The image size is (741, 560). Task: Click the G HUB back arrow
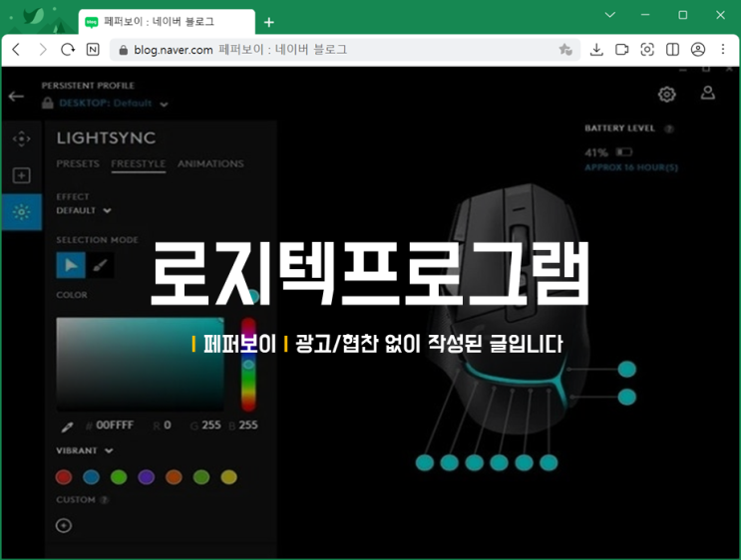coord(16,97)
